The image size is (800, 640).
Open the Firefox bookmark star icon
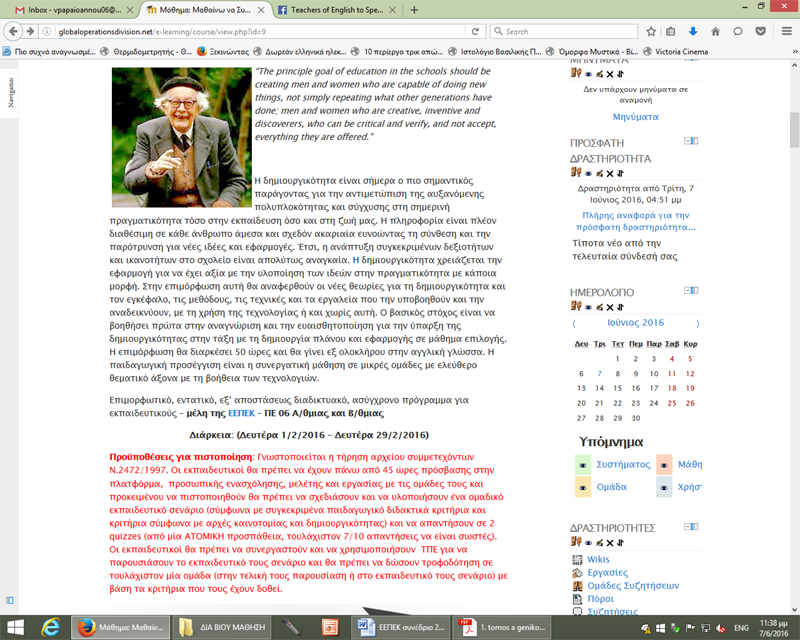[651, 32]
